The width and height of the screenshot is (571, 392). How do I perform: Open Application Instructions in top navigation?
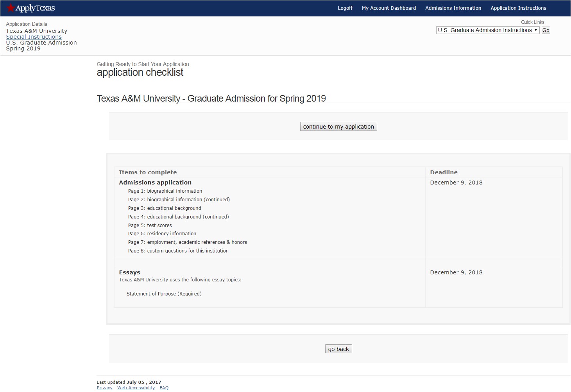tap(518, 8)
